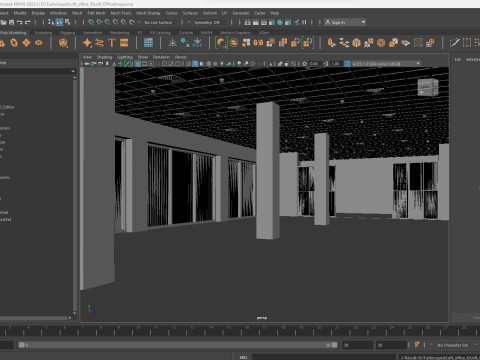Click the triangle pivot shelf icon
The width and height of the screenshot is (480, 360).
[x=172, y=43]
